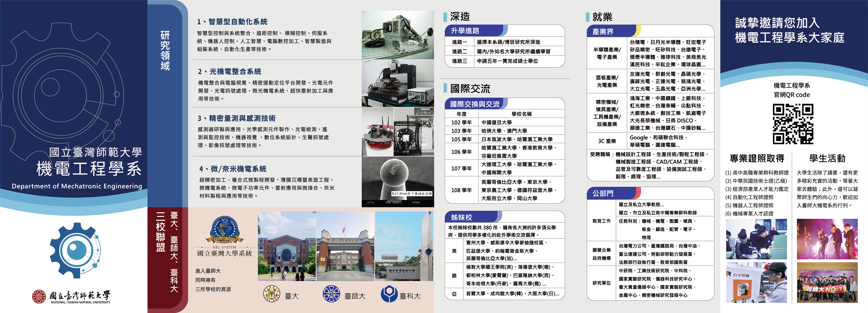Viewport: 868px width, 313px height.
Task: Click the 108 學年 row label
Action: click(461, 190)
